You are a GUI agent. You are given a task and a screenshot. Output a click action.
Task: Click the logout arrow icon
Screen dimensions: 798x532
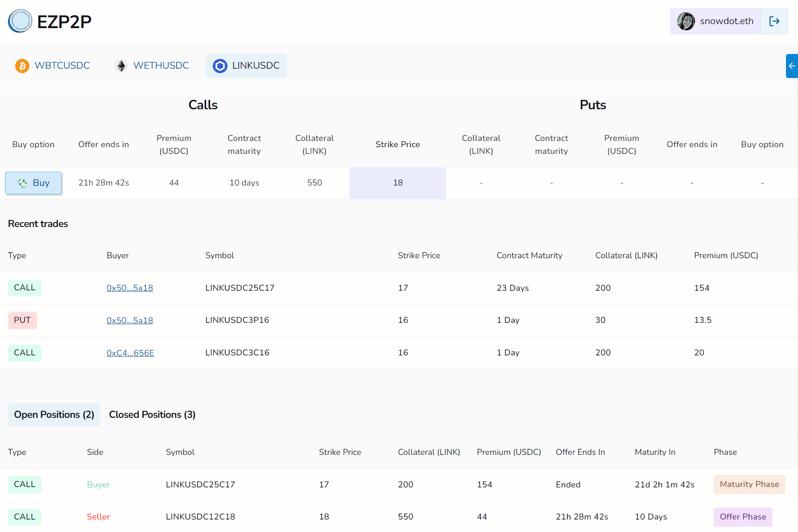coord(774,21)
